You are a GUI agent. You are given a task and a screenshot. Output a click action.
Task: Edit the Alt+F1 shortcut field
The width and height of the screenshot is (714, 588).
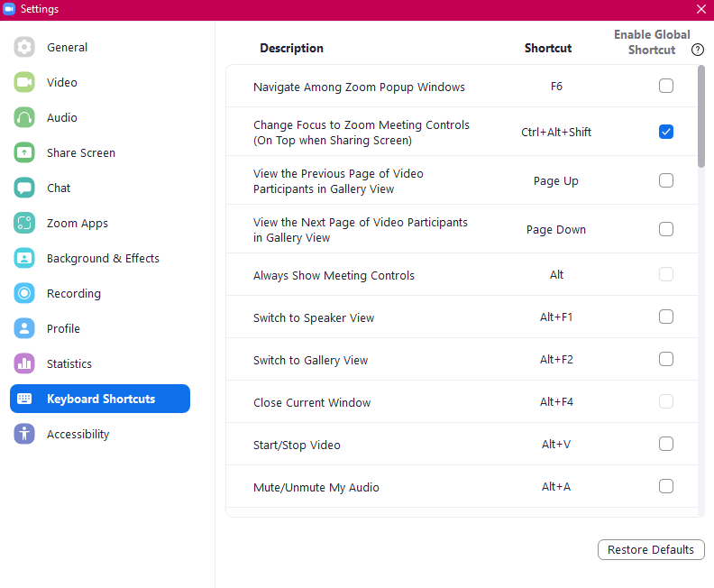(x=556, y=317)
